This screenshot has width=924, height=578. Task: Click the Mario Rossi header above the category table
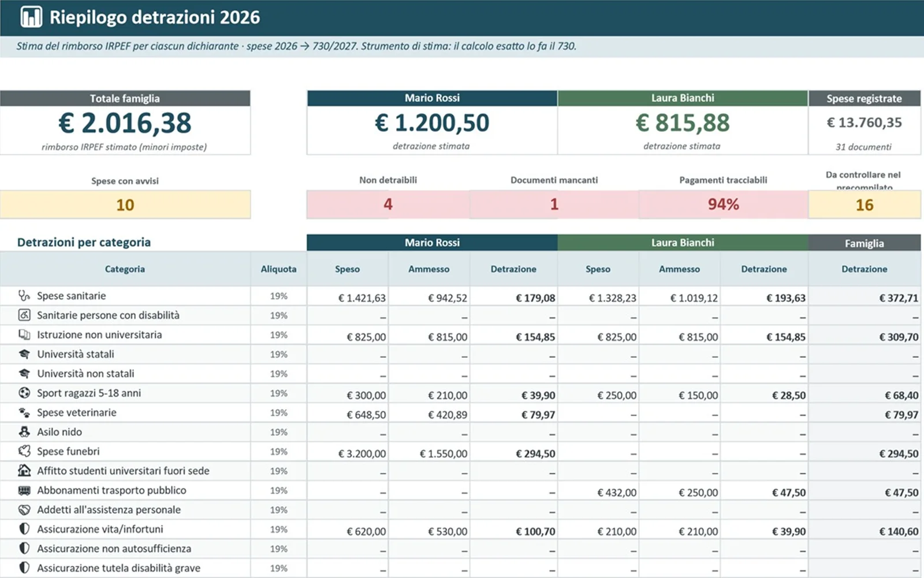click(432, 243)
